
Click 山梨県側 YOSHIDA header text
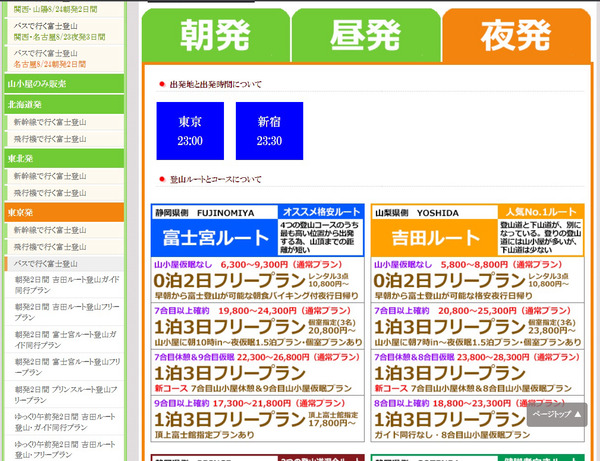(x=417, y=213)
